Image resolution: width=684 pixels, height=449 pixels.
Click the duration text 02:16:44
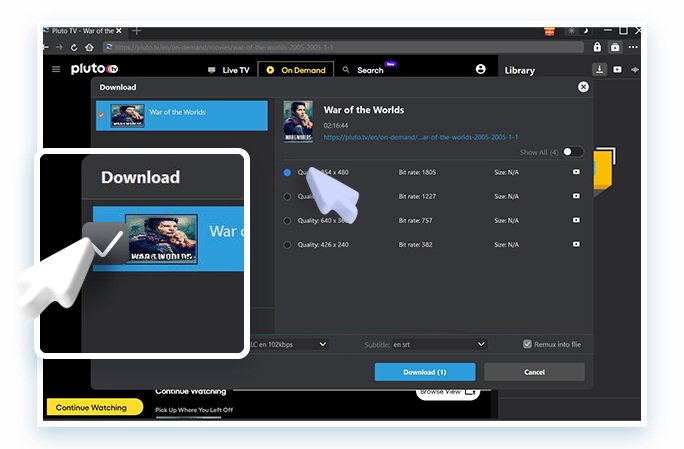[336, 125]
